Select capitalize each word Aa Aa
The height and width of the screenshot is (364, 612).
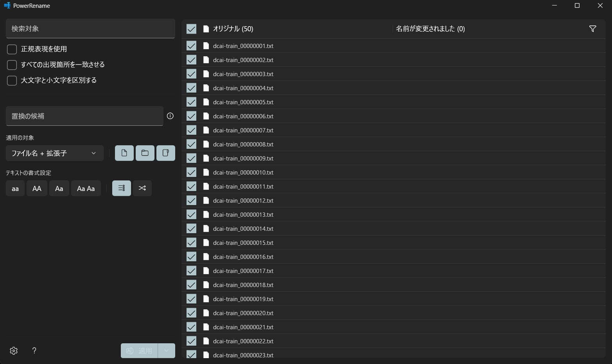(x=86, y=188)
